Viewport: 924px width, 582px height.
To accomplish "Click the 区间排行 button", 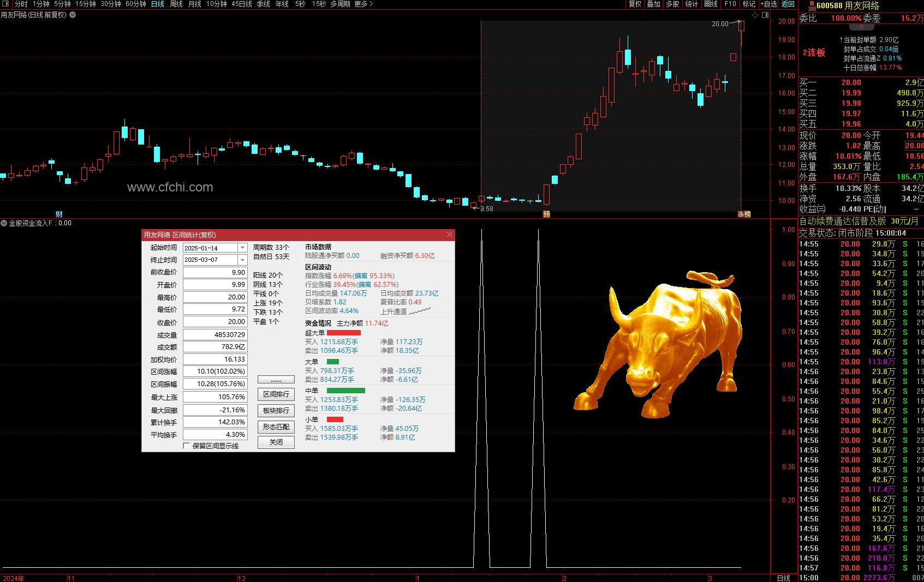I will coord(276,394).
